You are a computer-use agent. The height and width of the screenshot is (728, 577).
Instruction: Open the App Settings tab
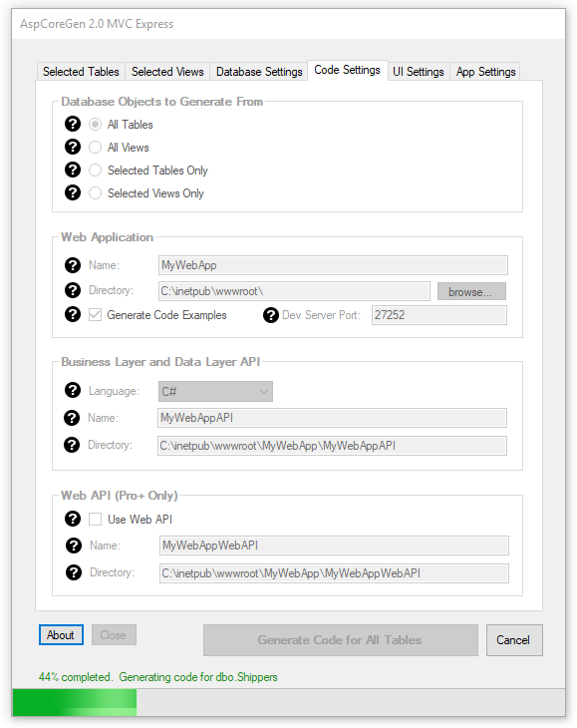pos(485,72)
